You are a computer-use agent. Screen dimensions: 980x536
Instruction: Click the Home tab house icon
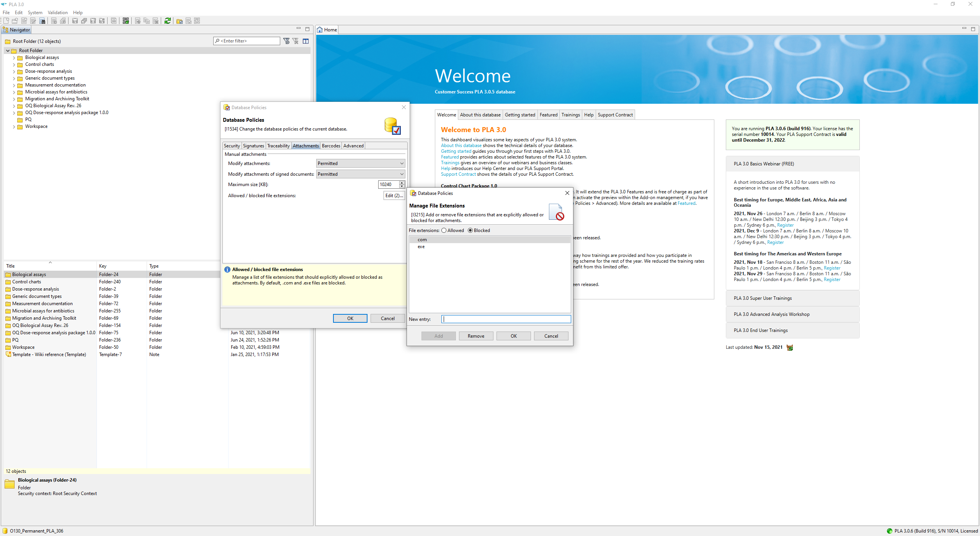pyautogui.click(x=320, y=29)
